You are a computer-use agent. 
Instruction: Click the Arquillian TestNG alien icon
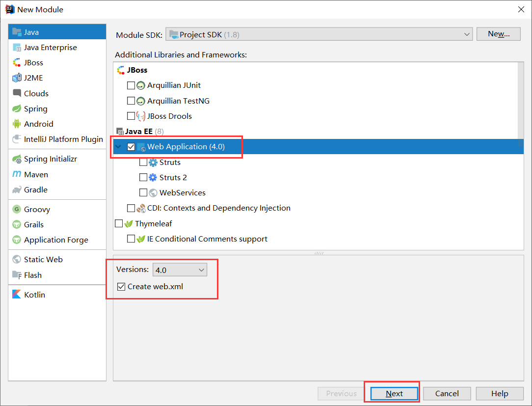(141, 101)
